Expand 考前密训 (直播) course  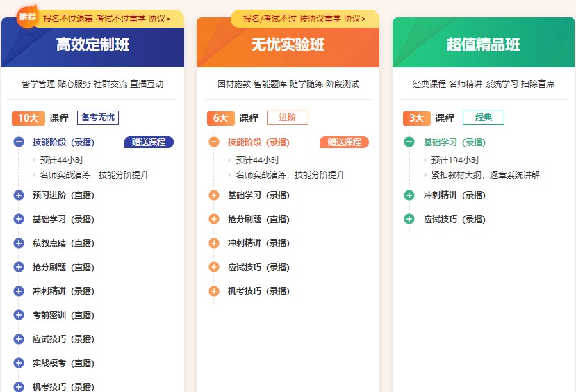pos(19,315)
